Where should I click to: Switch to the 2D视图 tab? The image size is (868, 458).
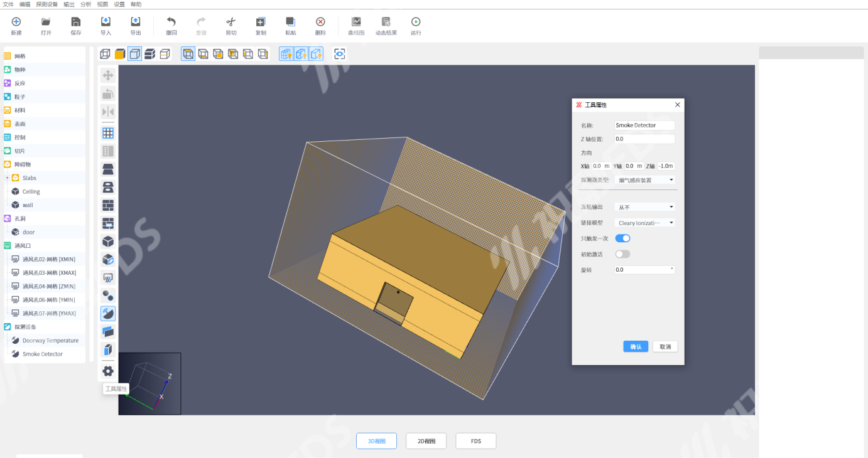tap(426, 441)
